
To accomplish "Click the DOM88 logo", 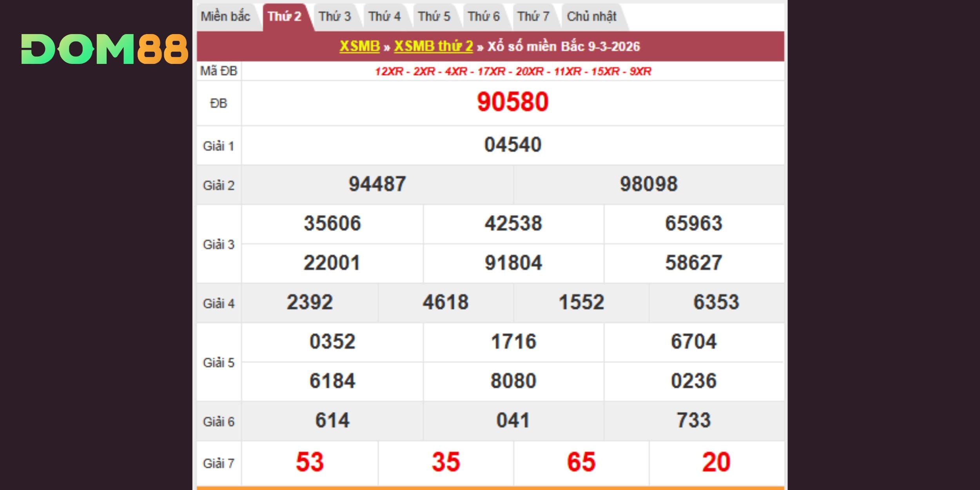I will tap(105, 49).
